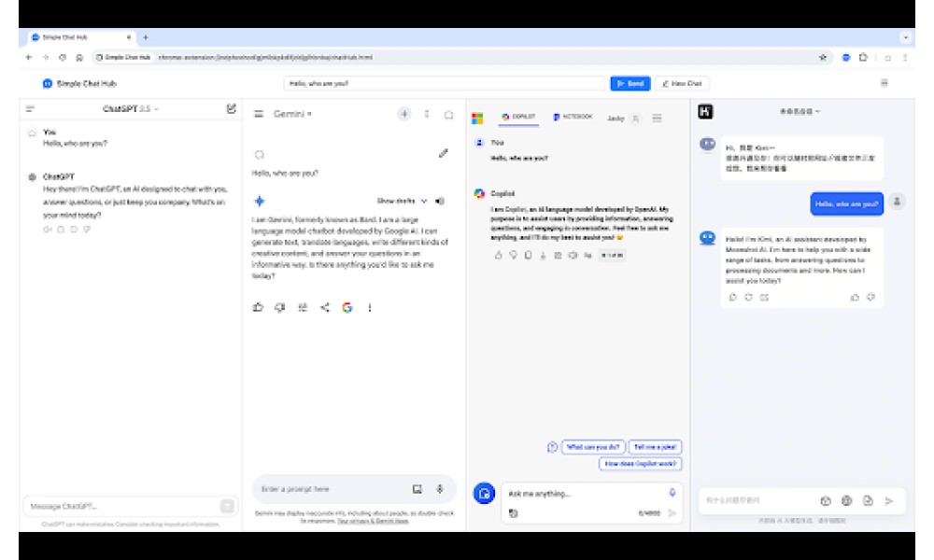Expand Show drafts in Gemini
This screenshot has width=934, height=560.
click(402, 202)
